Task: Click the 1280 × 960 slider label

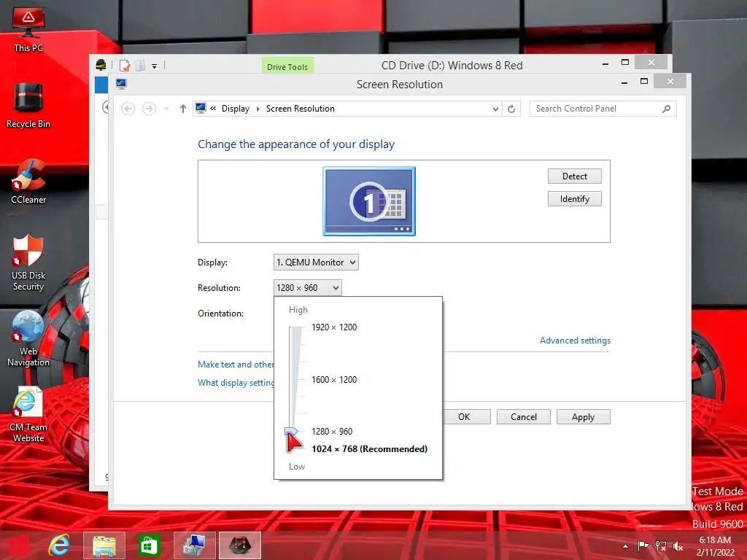Action: 332,432
